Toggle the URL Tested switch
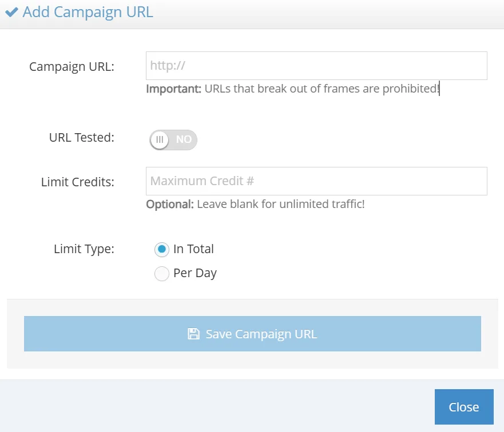This screenshot has width=504, height=432. (x=173, y=139)
